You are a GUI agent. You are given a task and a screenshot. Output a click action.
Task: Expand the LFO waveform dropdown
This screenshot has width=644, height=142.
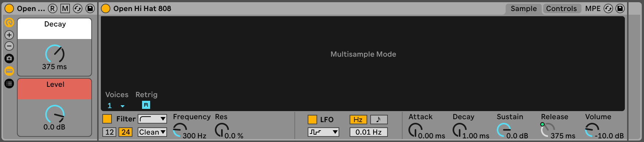tap(323, 132)
